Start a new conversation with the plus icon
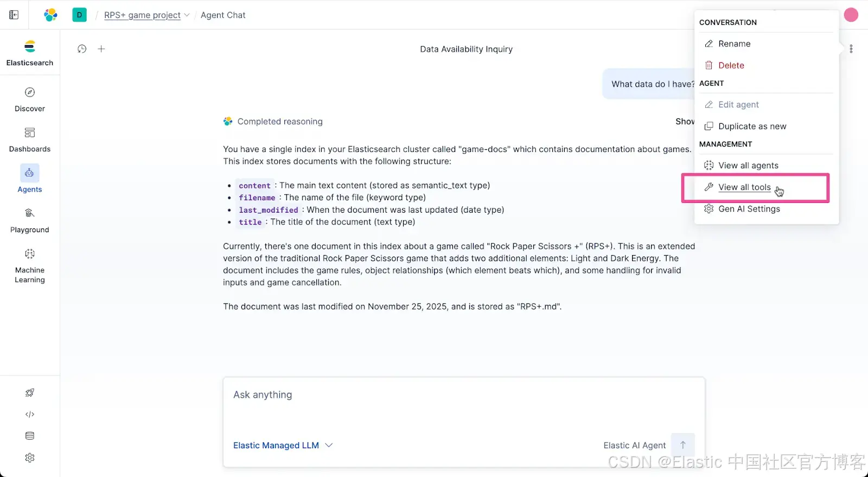 tap(101, 49)
